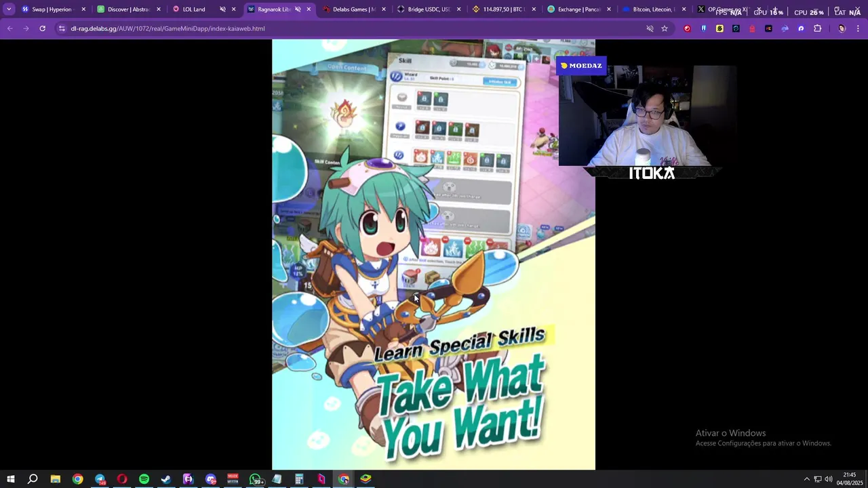This screenshot has width=868, height=488.
Task: Close the Bridge USDC tab
Action: [459, 9]
